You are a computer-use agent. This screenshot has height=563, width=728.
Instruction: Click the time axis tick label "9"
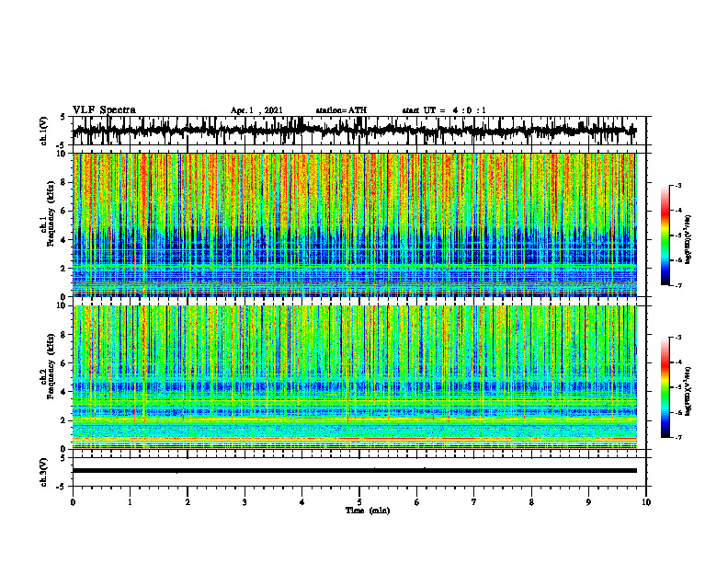[x=588, y=502]
